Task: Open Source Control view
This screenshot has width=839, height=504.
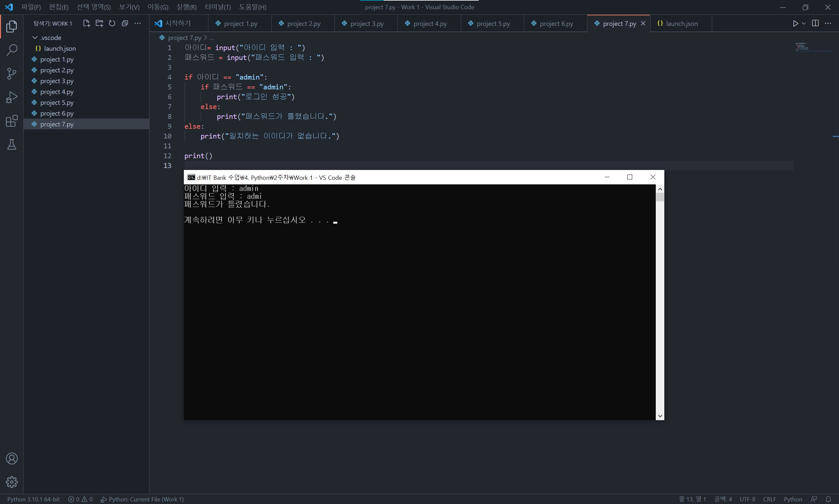Action: (11, 73)
